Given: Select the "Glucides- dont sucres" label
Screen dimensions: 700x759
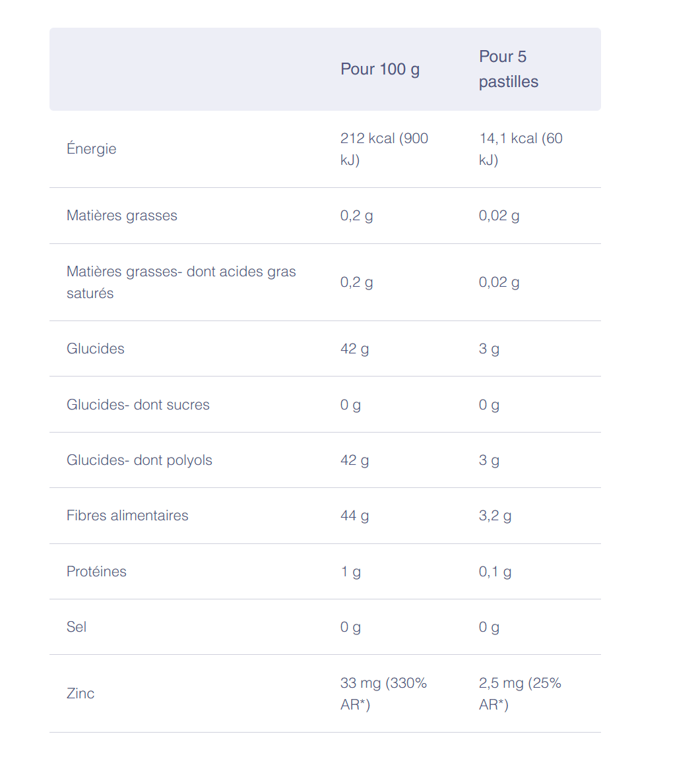Looking at the screenshot, I should (138, 405).
